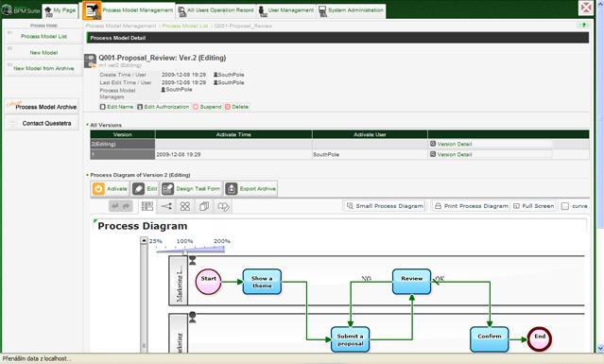Click the hourglass icon on the first swimlane
The image size is (604, 364).
click(x=192, y=260)
